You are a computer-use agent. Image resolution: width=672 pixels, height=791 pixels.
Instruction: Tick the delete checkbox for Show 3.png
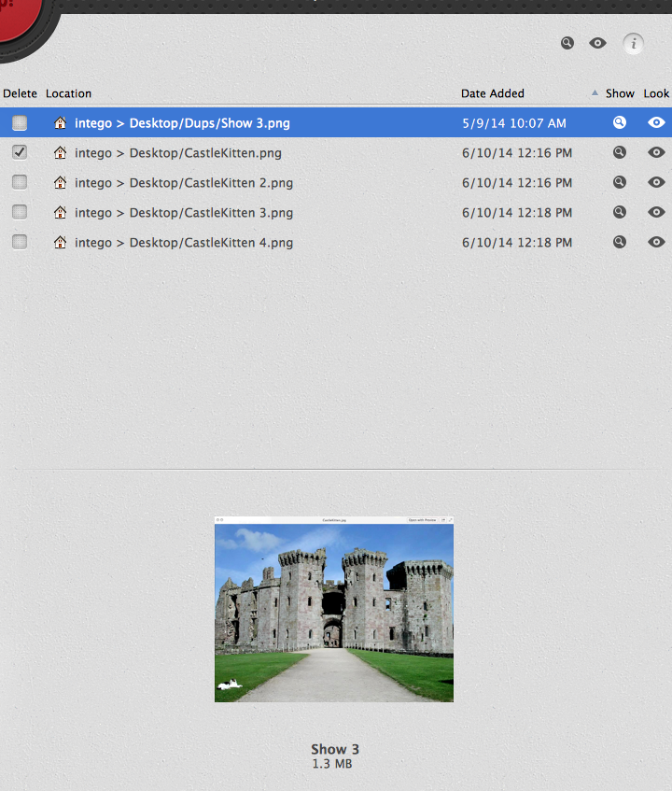[20, 122]
